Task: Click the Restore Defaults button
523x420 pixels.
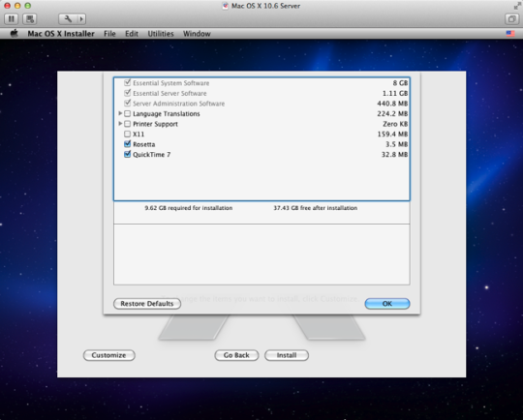Action: (x=147, y=304)
